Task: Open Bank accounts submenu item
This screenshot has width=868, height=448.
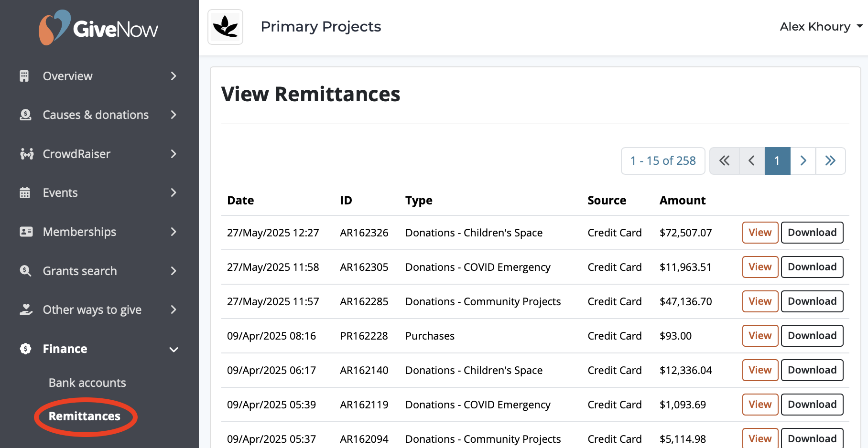Action: (87, 383)
